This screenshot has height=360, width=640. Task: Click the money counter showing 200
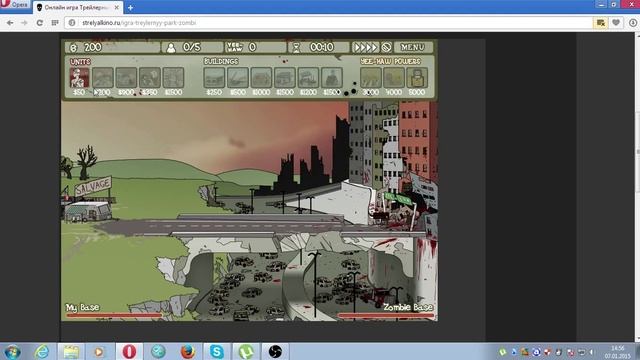pos(112,47)
